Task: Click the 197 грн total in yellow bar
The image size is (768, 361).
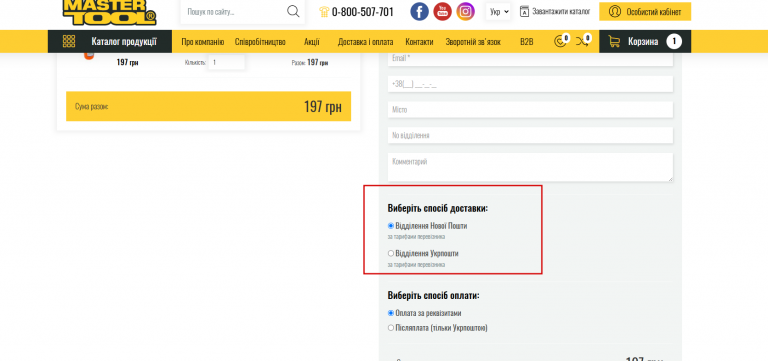Action: [x=323, y=107]
